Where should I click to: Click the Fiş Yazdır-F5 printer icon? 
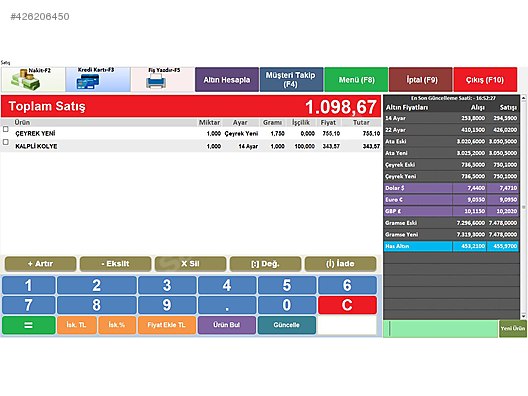click(x=163, y=79)
